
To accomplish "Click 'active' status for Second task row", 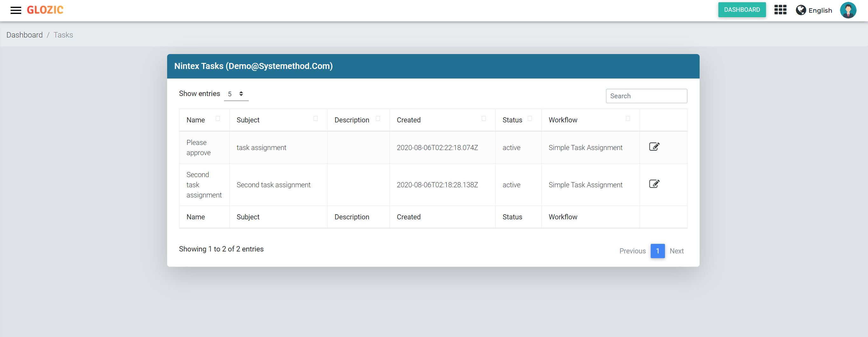I will click(512, 185).
